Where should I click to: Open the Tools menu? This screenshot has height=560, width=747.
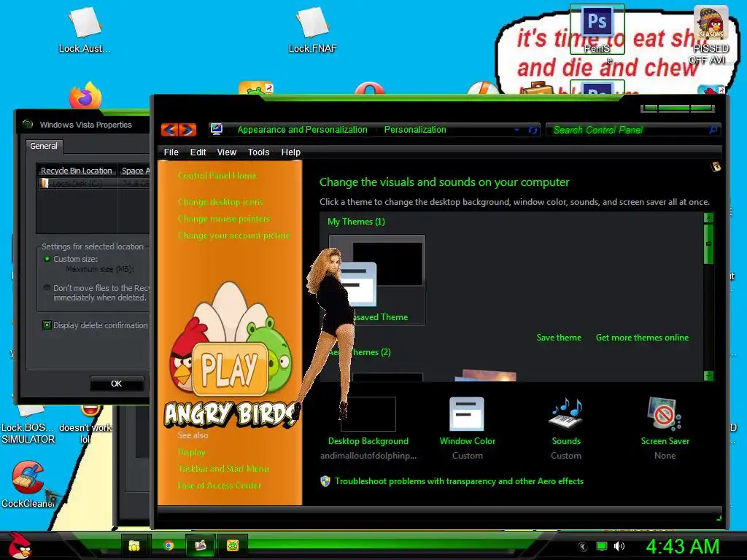click(259, 152)
